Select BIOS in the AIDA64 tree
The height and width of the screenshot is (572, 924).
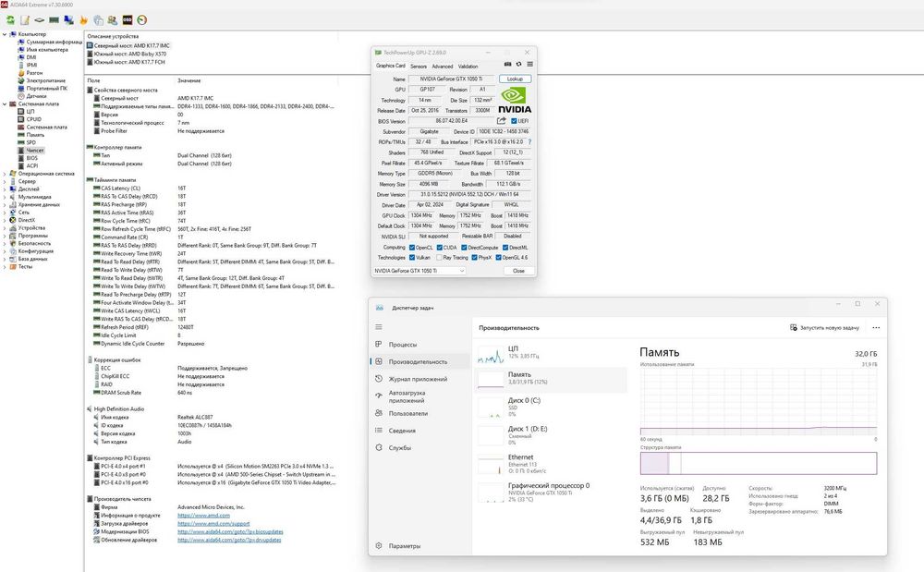31,158
